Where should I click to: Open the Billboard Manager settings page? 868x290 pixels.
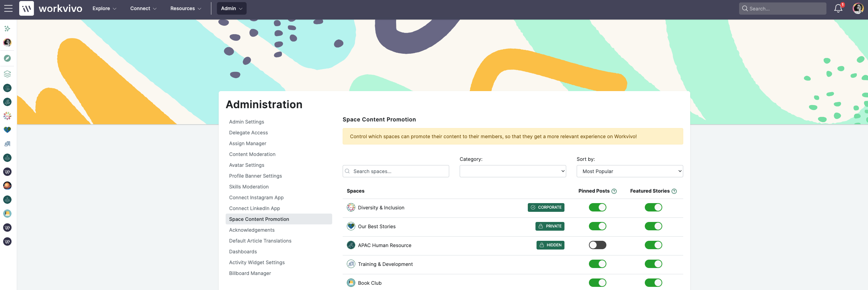point(250,273)
